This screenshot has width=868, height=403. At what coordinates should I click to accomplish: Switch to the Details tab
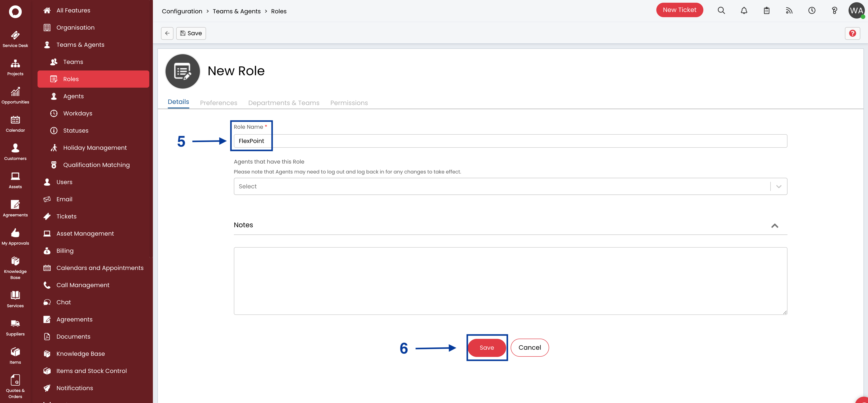tap(178, 102)
